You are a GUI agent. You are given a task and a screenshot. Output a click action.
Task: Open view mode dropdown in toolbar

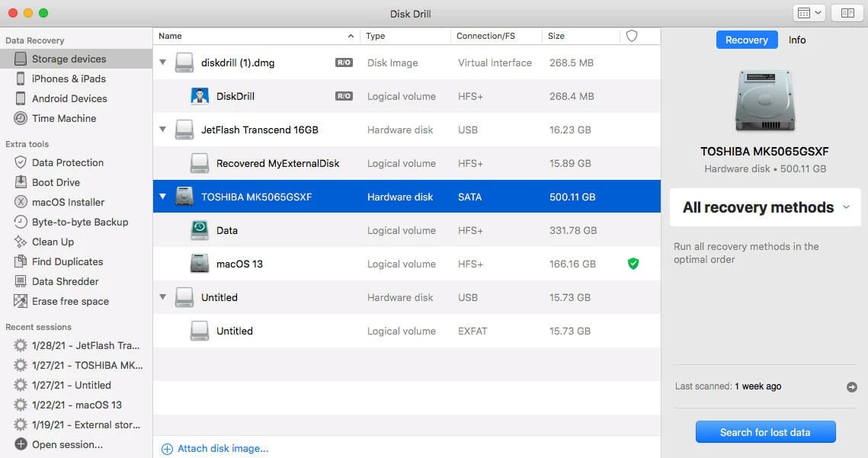coord(809,13)
